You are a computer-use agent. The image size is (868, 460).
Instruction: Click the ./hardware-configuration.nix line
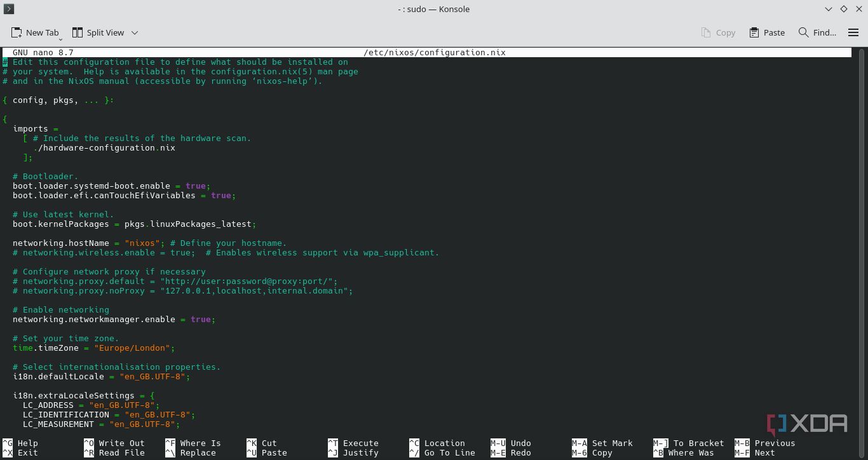coord(104,148)
